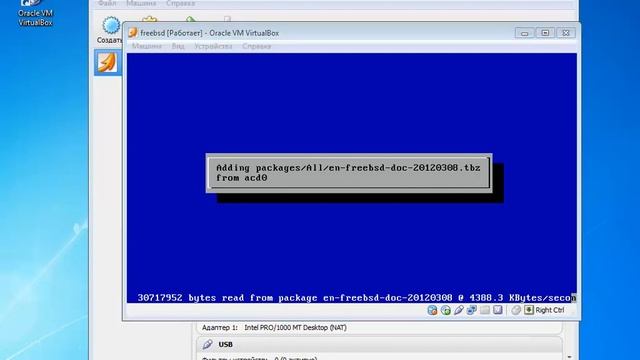Click the network adapters status icon
The height and width of the screenshot is (360, 640).
click(x=472, y=310)
